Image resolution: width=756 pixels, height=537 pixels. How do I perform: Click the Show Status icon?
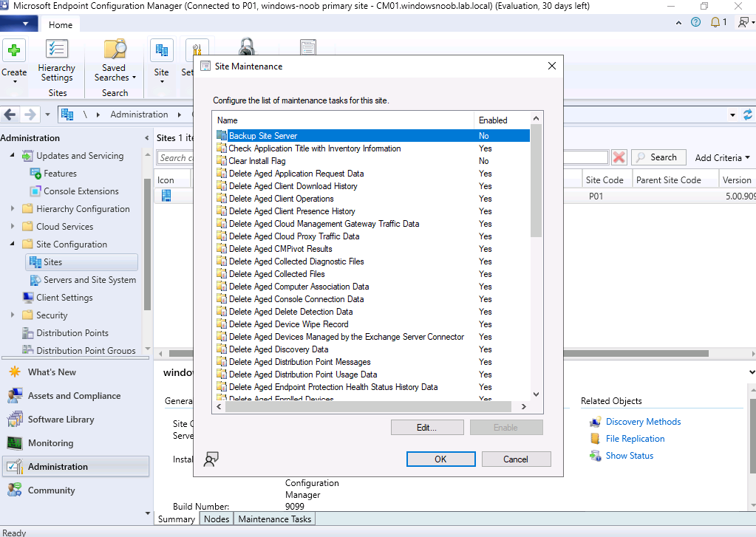point(596,456)
